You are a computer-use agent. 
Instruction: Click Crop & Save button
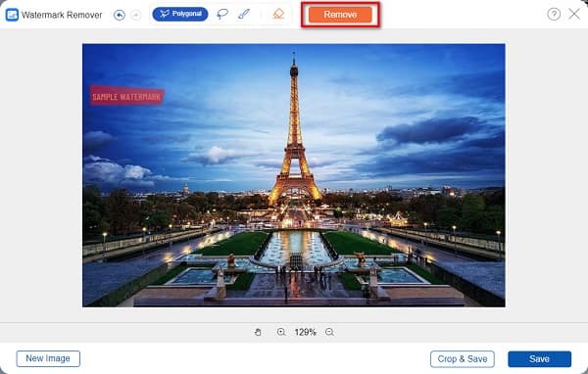tap(463, 359)
